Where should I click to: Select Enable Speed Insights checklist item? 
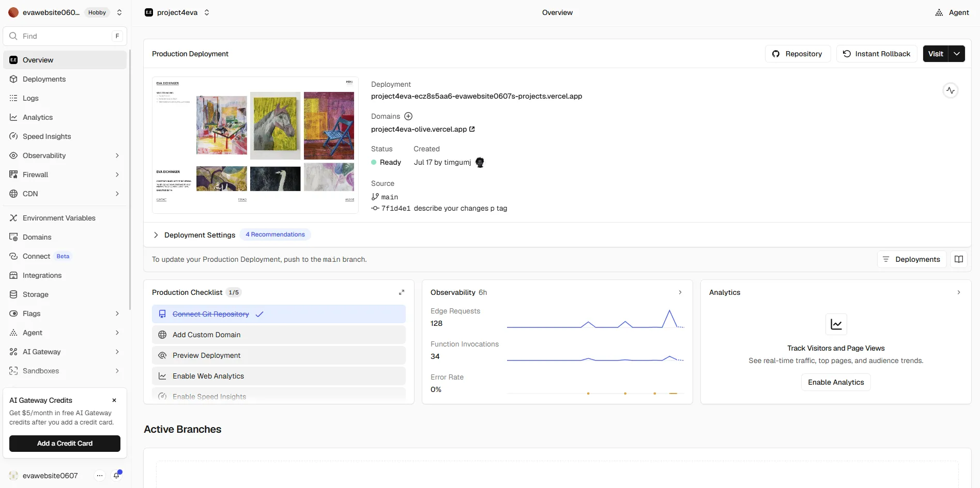pyautogui.click(x=279, y=396)
